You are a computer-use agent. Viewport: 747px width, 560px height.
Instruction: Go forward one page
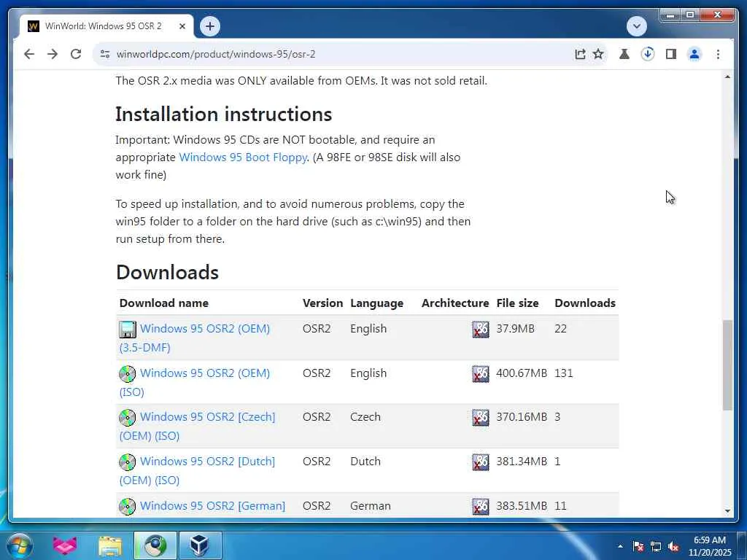click(53, 54)
